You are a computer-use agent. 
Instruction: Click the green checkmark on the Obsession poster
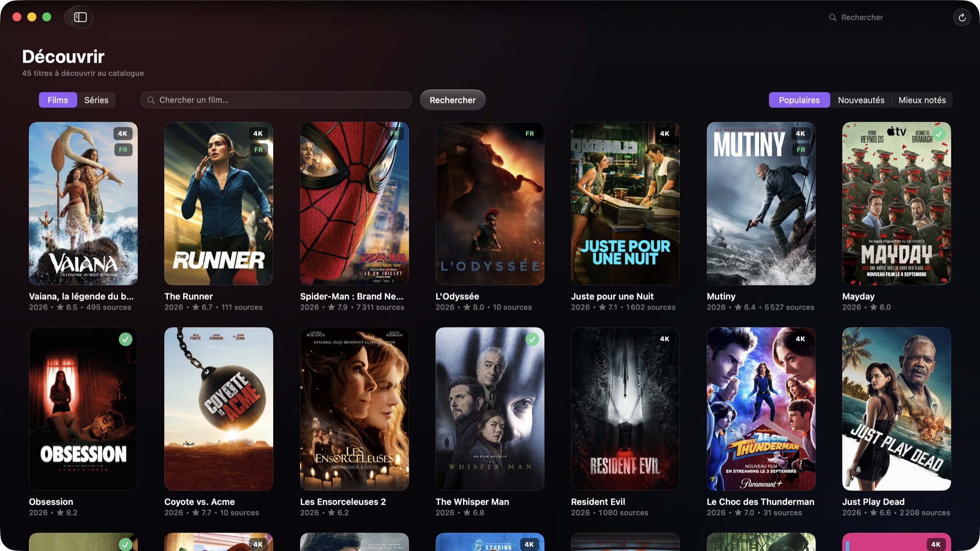[x=125, y=339]
